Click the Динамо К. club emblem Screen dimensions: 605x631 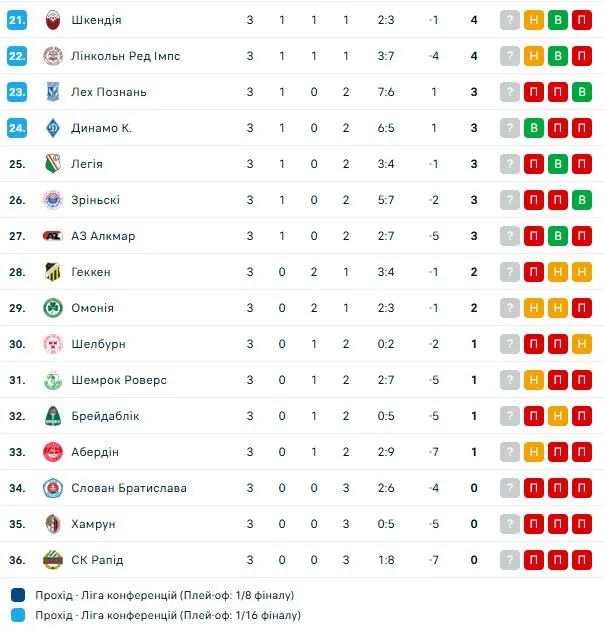point(53,128)
